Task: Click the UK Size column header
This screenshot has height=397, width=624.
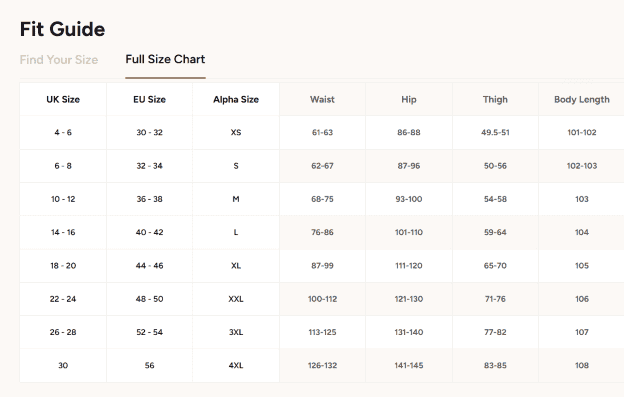Action: pos(63,99)
